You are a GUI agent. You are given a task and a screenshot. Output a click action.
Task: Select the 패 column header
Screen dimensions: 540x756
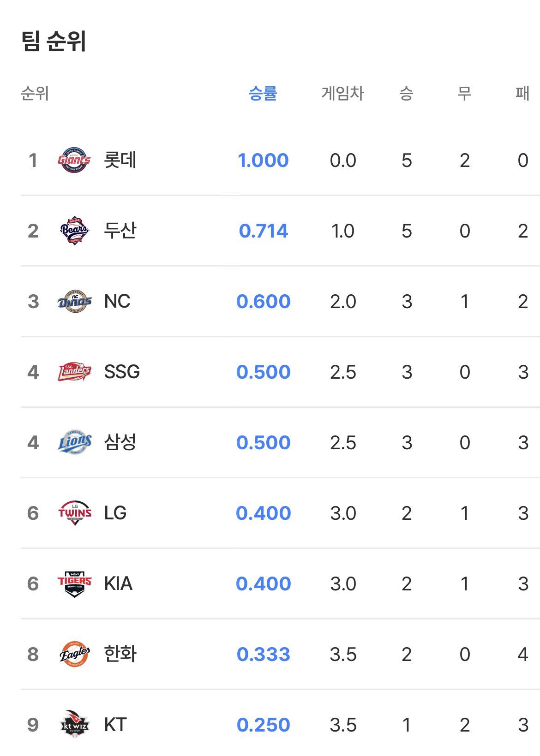coord(522,94)
